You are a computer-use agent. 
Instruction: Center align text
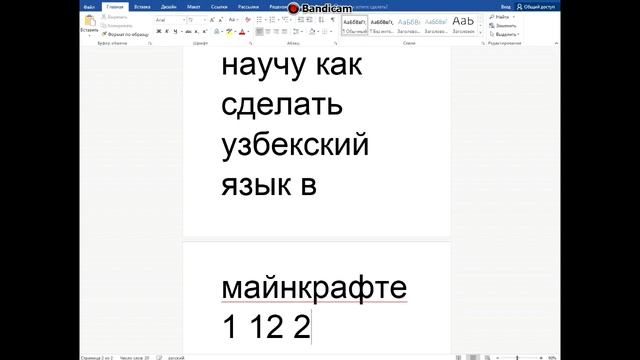(x=268, y=31)
